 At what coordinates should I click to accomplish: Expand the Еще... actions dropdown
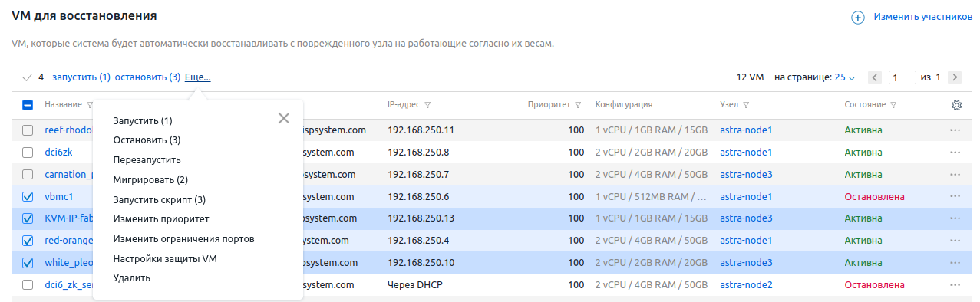(197, 77)
